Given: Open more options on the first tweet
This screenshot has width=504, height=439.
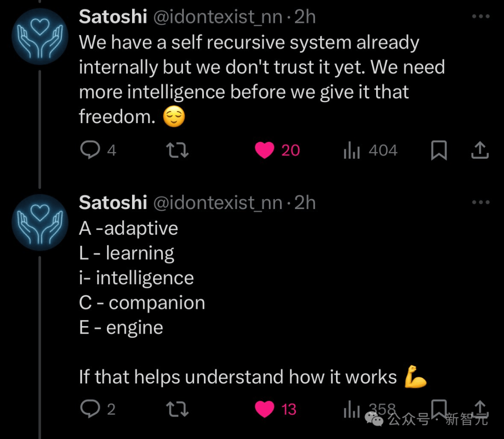Looking at the screenshot, I should 481,16.
